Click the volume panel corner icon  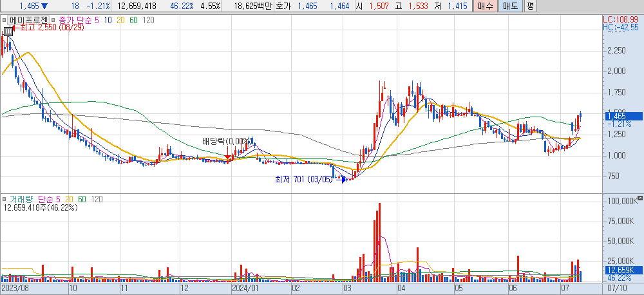coord(639,199)
